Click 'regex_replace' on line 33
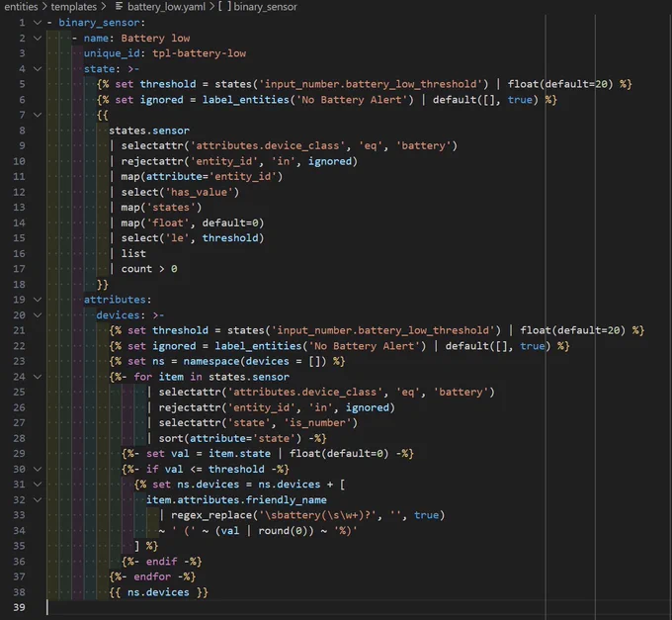Screen dimensions: 672x620 [x=211, y=515]
